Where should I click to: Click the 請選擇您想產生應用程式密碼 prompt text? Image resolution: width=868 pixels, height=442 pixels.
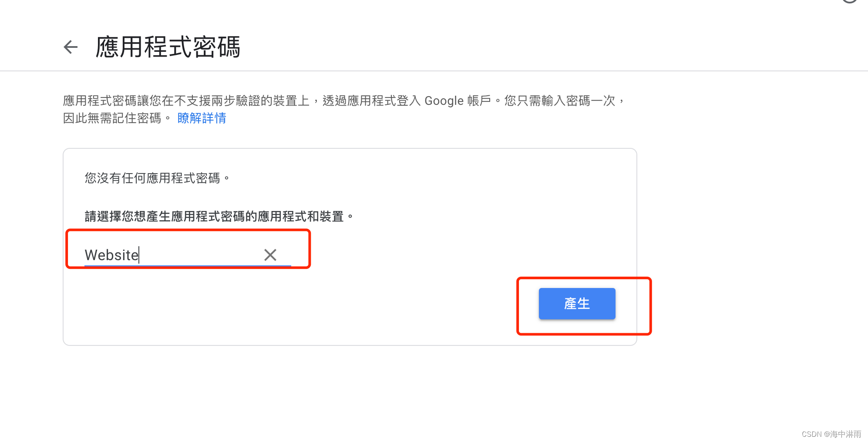pyautogui.click(x=219, y=215)
